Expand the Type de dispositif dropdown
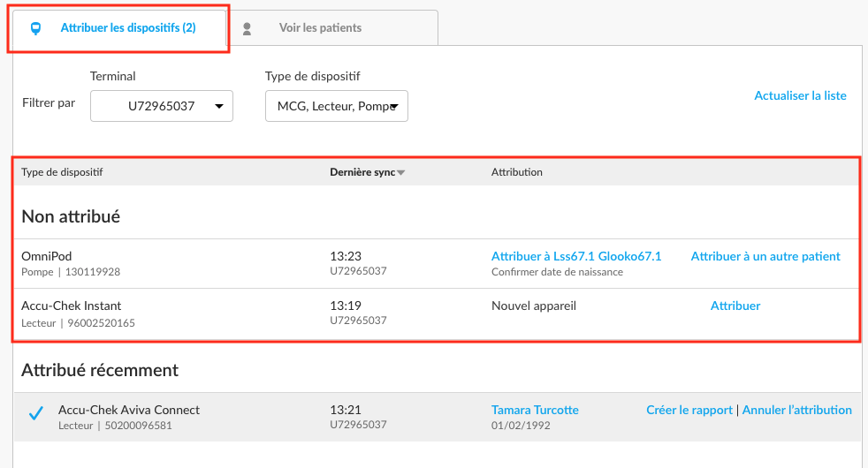This screenshot has height=468, width=868. pyautogui.click(x=337, y=106)
